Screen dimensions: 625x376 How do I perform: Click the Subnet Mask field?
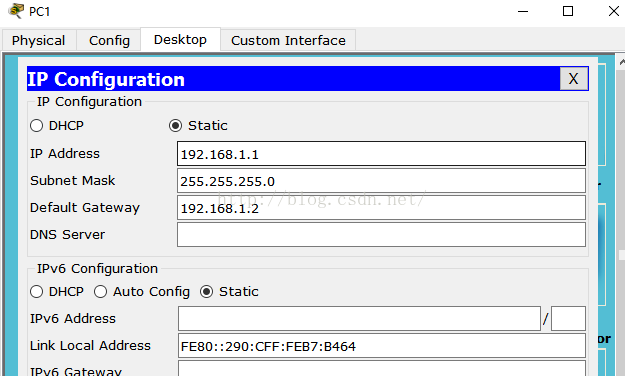[x=381, y=181]
